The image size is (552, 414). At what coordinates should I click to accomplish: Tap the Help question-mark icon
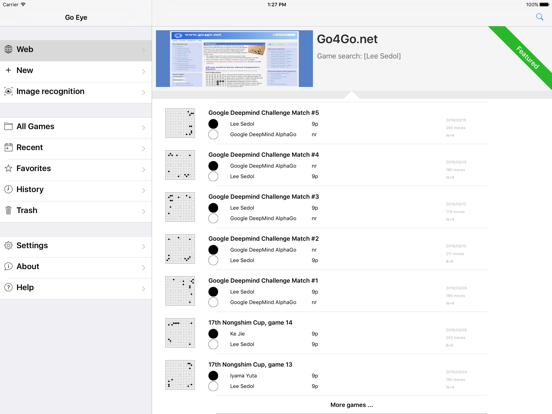pyautogui.click(x=8, y=288)
